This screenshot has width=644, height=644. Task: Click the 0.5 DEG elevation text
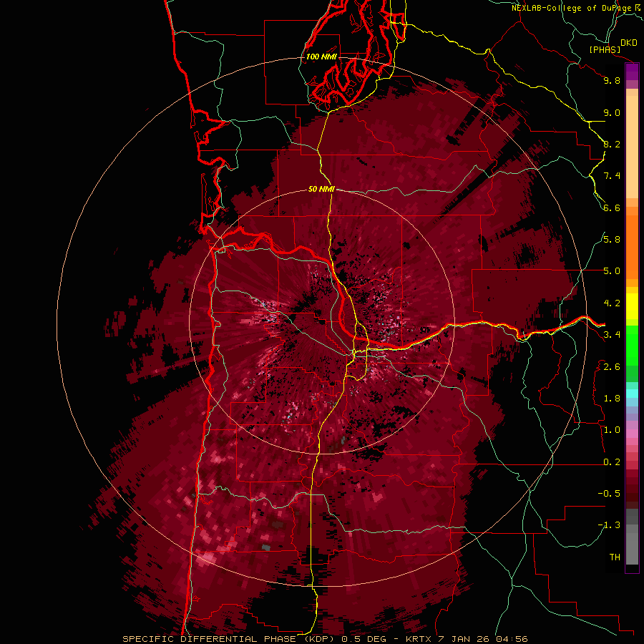[366, 639]
